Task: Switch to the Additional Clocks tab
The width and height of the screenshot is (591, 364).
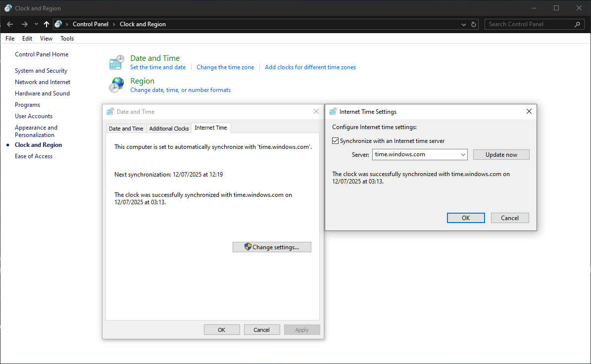Action: tap(168, 128)
